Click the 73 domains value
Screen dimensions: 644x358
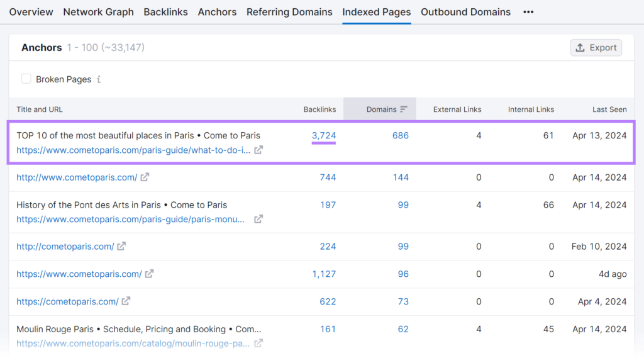click(403, 301)
